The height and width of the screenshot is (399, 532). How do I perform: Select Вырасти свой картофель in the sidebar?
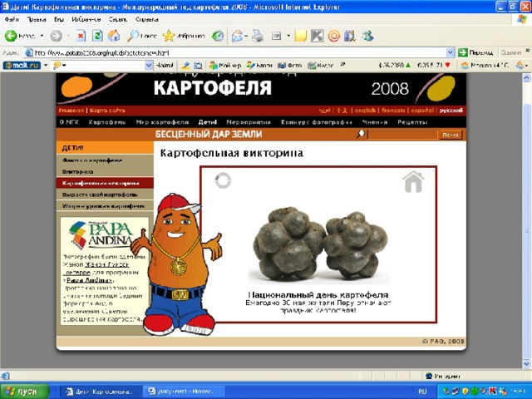pyautogui.click(x=100, y=195)
